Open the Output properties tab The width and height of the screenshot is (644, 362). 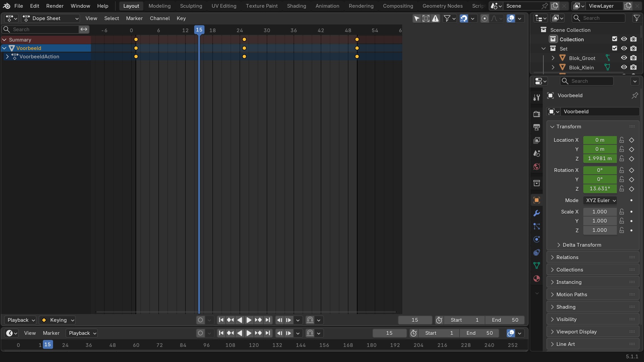pos(537,127)
